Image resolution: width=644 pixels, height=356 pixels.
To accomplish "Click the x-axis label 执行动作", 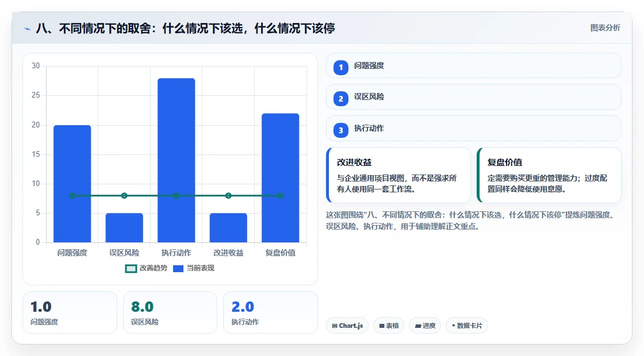I will (176, 253).
